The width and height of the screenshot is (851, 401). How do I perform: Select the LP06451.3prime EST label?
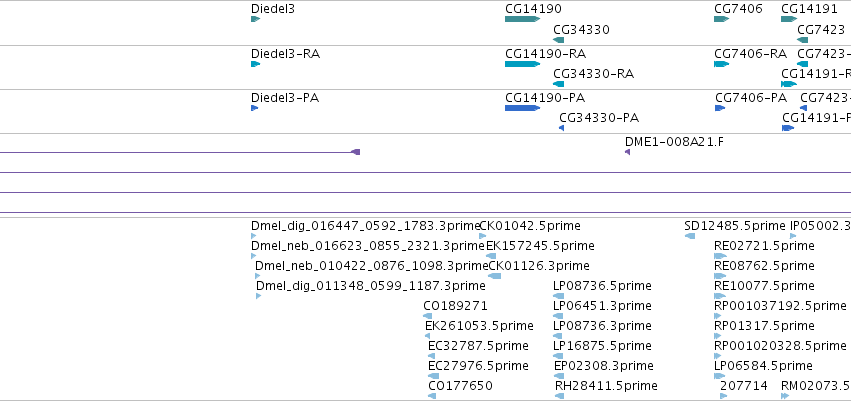pos(602,306)
